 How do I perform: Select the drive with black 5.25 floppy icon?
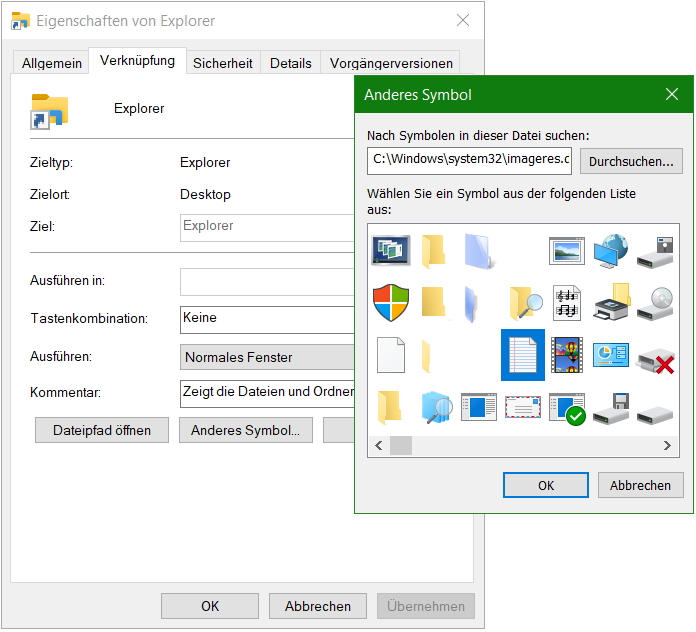(x=655, y=252)
